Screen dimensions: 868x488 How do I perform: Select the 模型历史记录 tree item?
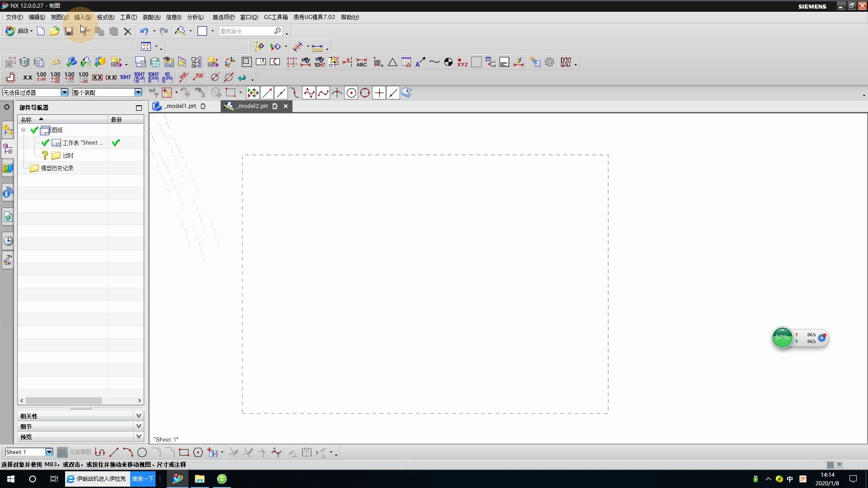tap(57, 168)
